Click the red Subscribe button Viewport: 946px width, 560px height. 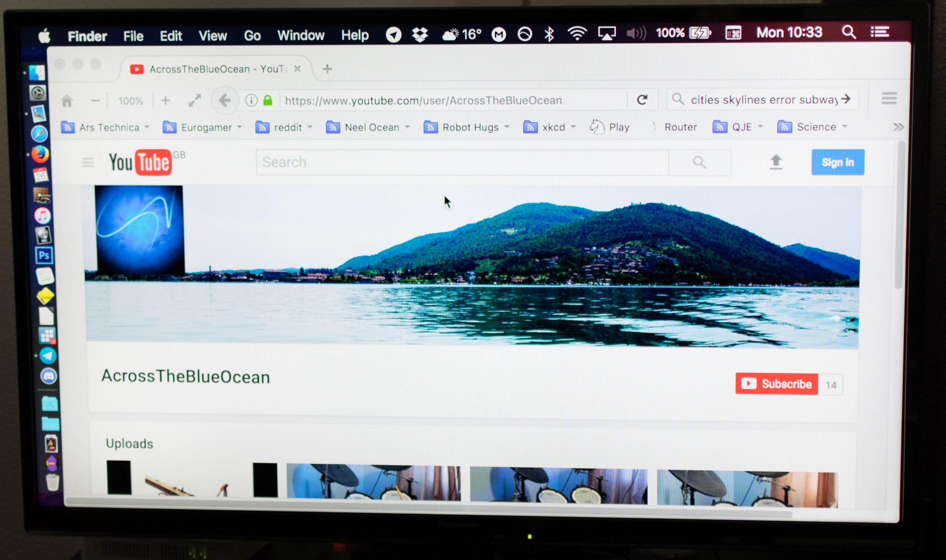point(777,384)
